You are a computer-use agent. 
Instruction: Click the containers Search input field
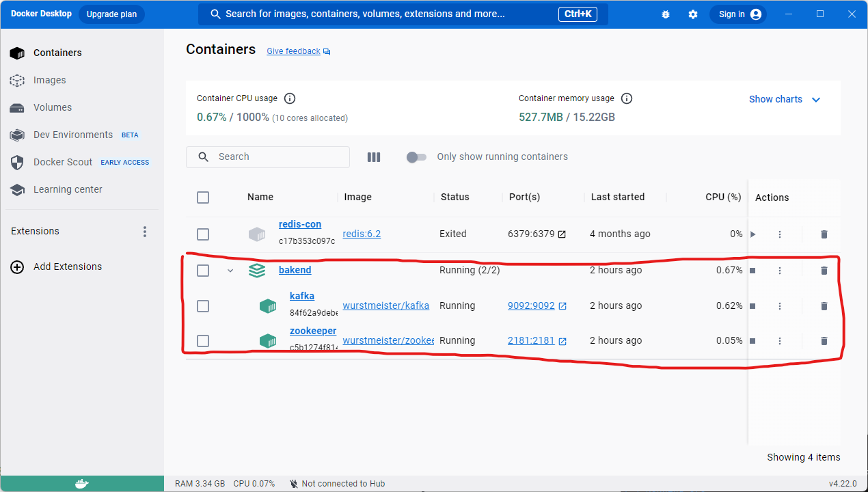click(x=268, y=157)
